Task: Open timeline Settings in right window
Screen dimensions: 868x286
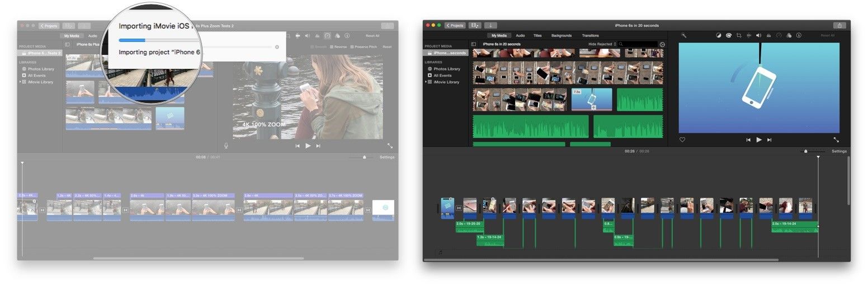Action: point(839,151)
